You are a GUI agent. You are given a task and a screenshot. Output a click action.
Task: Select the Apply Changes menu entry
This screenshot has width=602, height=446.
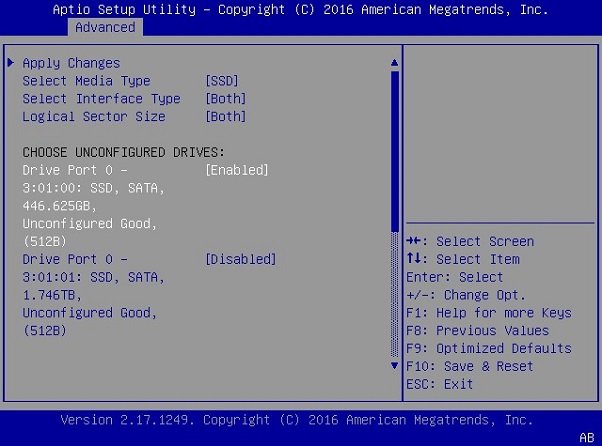[71, 63]
